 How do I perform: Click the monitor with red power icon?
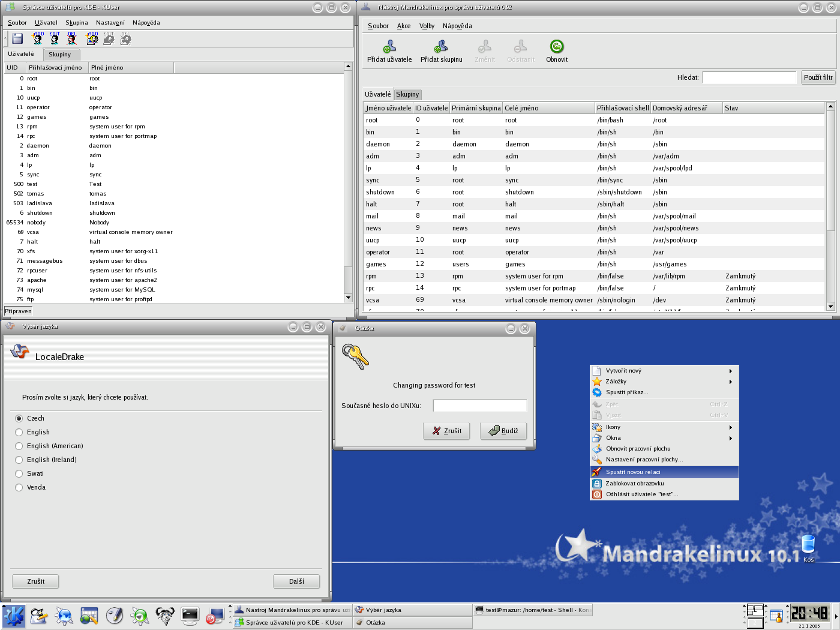tap(215, 616)
